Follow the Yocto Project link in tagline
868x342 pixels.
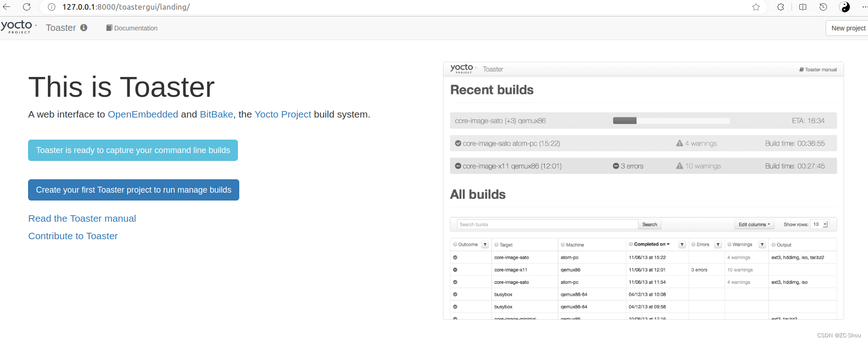coord(283,114)
